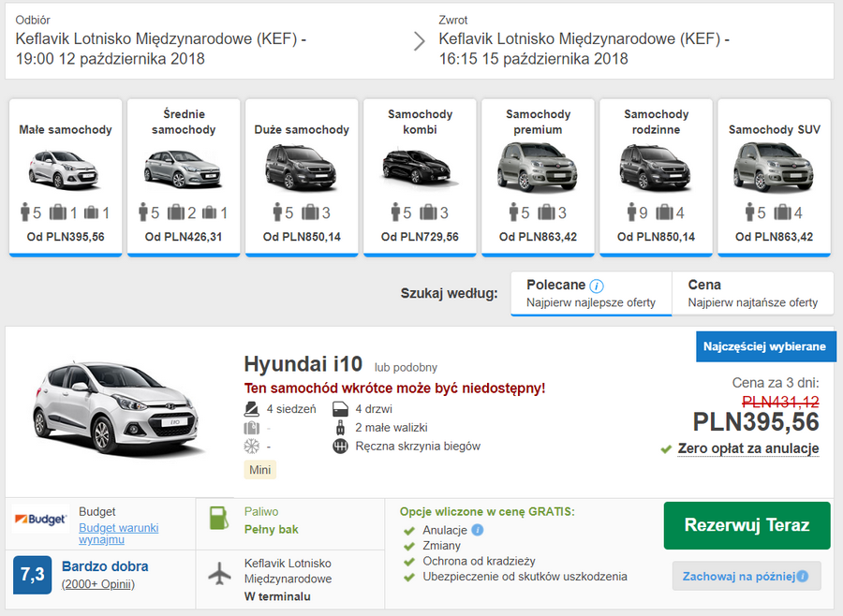The width and height of the screenshot is (843, 616).
Task: Click the Od PLN863,42 price in Samochody premium
Action: pyautogui.click(x=538, y=237)
